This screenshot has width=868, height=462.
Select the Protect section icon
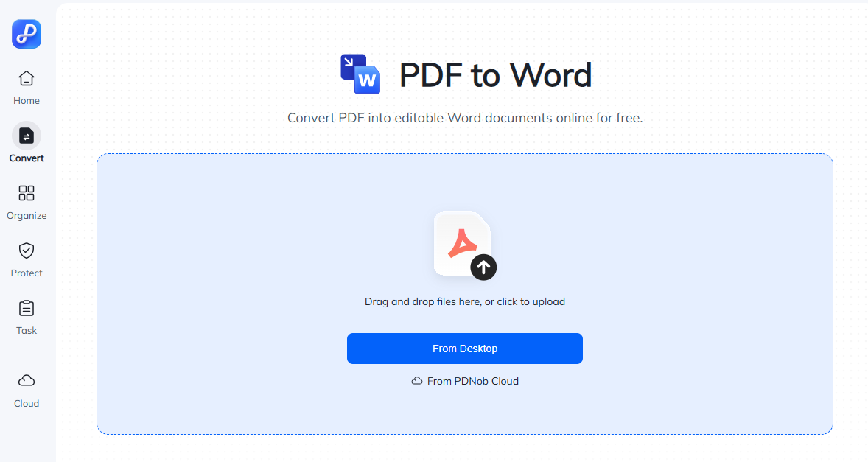[x=26, y=251]
